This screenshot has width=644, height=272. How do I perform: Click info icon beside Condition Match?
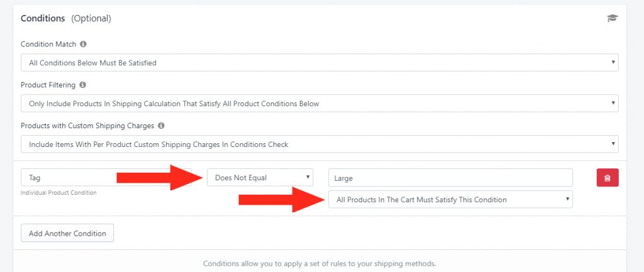pos(84,44)
